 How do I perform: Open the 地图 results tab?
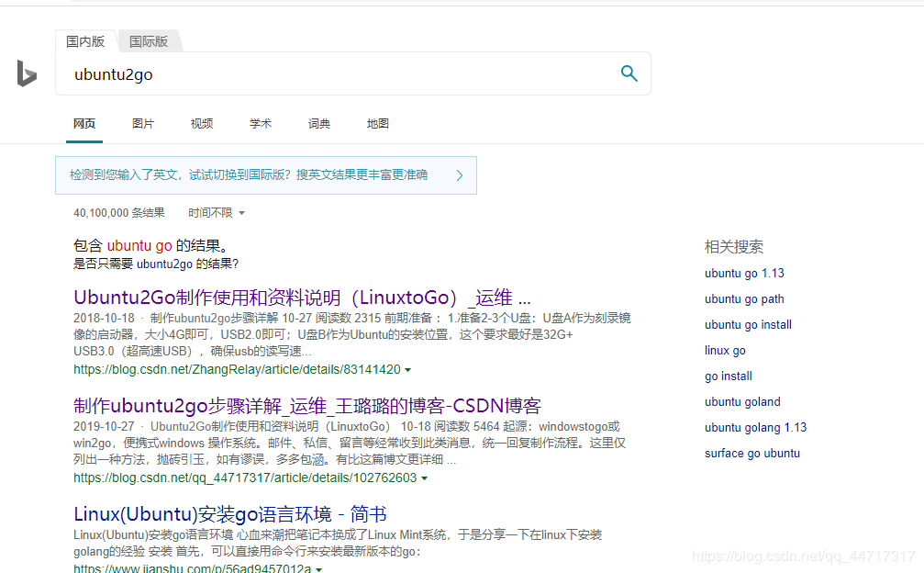tap(378, 124)
